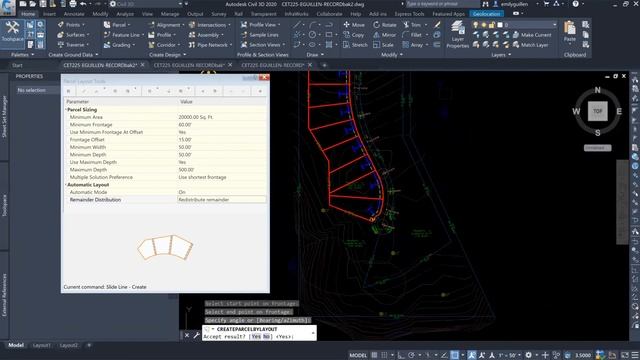The image size is (640, 360).
Task: Click the Profile View tool icon
Action: [244, 25]
